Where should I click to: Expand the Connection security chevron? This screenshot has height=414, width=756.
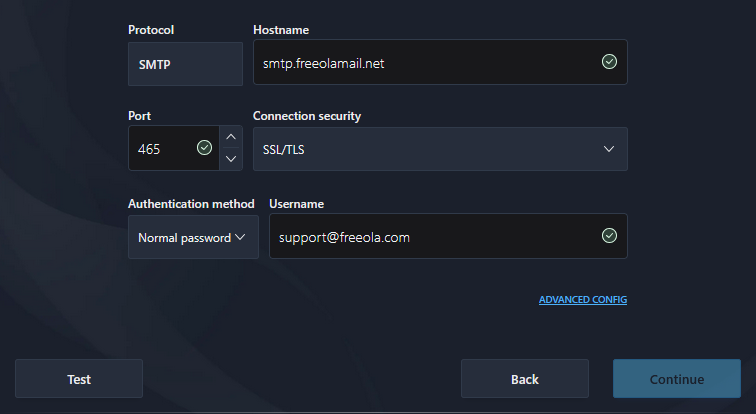click(x=609, y=149)
